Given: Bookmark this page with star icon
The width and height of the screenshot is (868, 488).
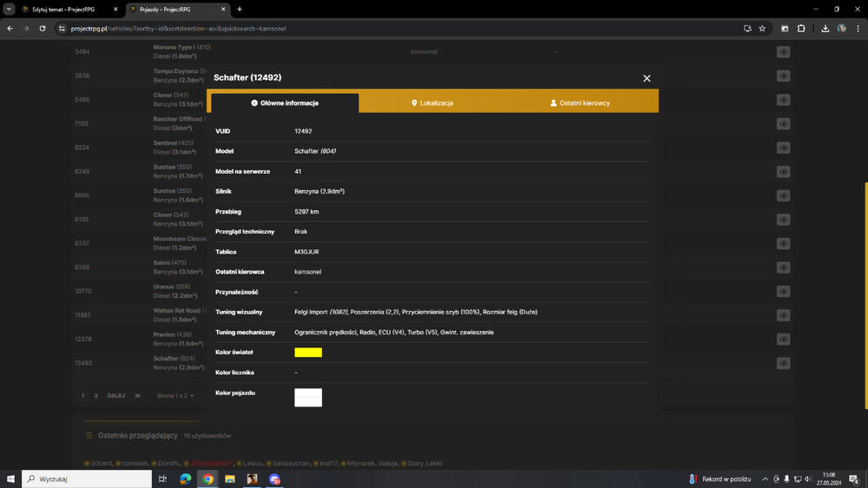Looking at the screenshot, I should 762,29.
